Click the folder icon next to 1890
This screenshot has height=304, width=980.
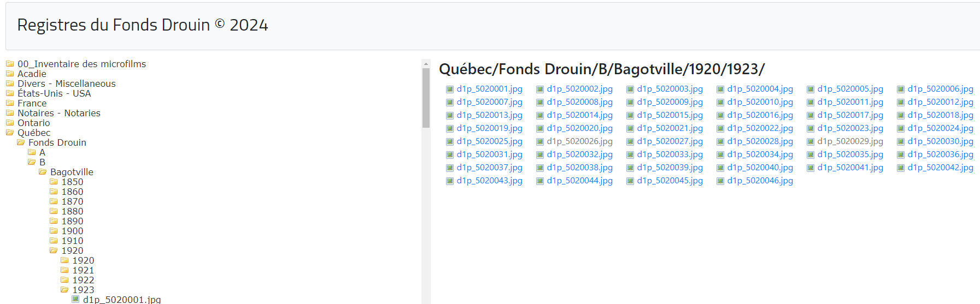54,221
